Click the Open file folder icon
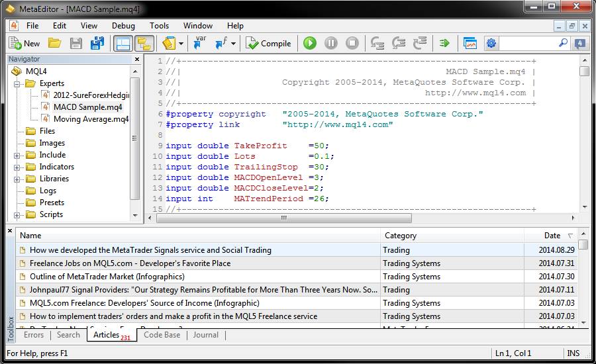Screen dimensions: 596x364 (55, 44)
